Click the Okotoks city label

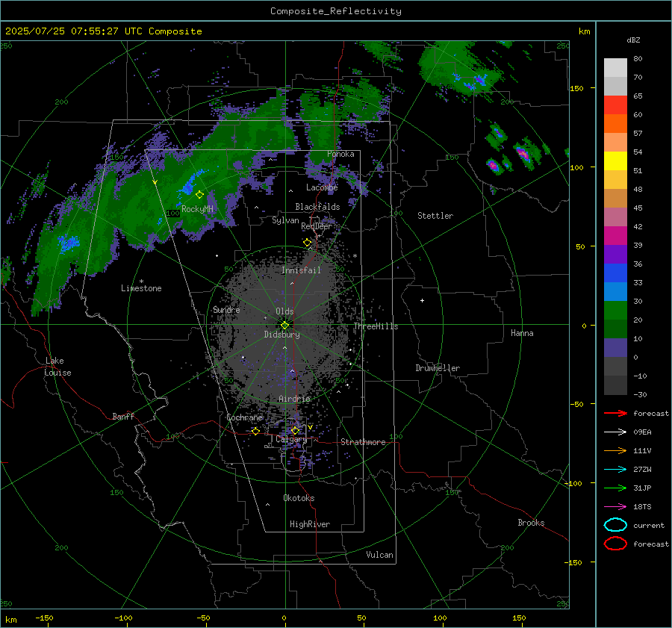(299, 498)
